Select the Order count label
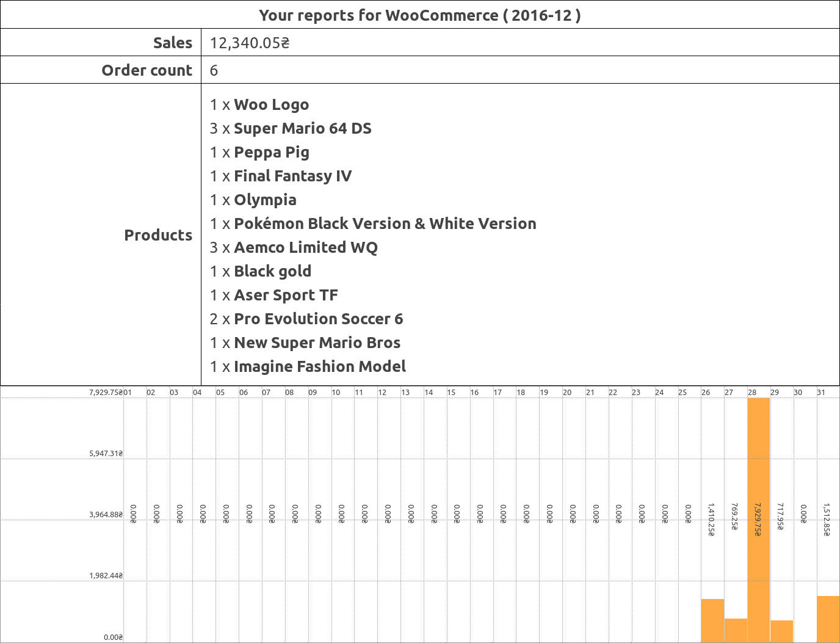This screenshot has height=643, width=840. 147,70
